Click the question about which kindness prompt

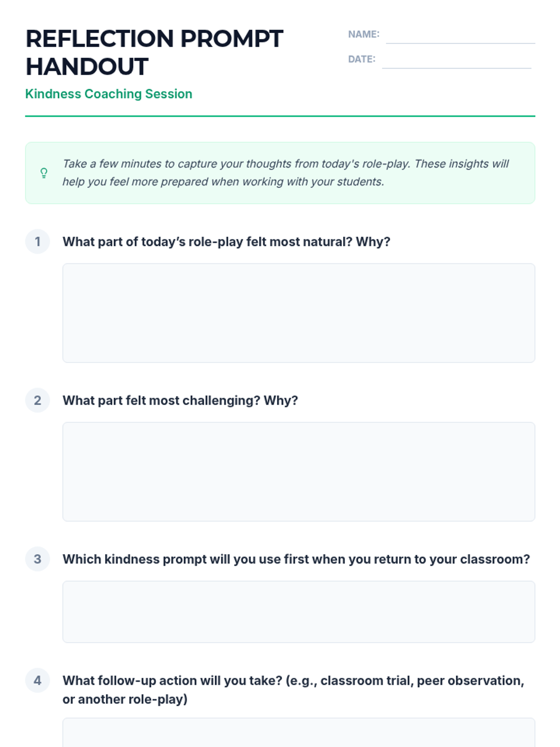coord(296,559)
